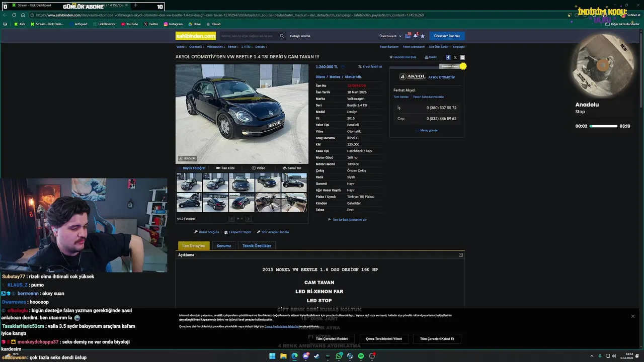Open Favori İlanlarım link
Viewport: 644px width, 362px height.
pyautogui.click(x=389, y=47)
